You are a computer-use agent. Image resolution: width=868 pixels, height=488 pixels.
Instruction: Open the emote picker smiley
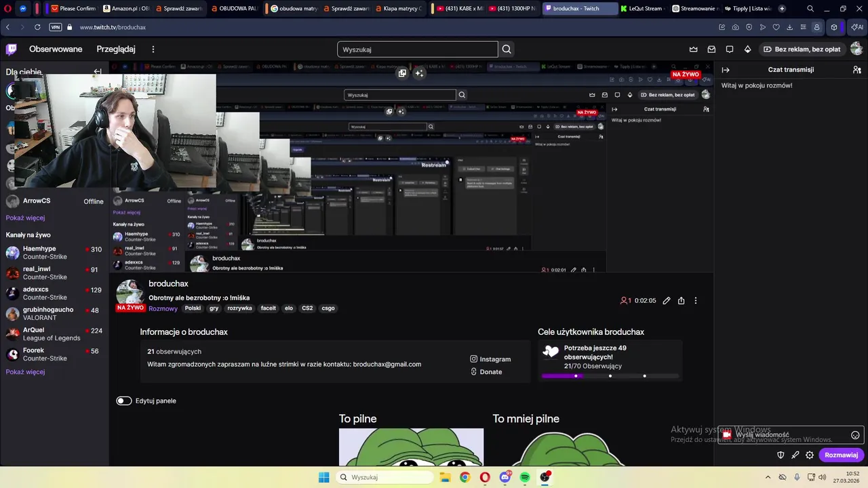pyautogui.click(x=855, y=435)
